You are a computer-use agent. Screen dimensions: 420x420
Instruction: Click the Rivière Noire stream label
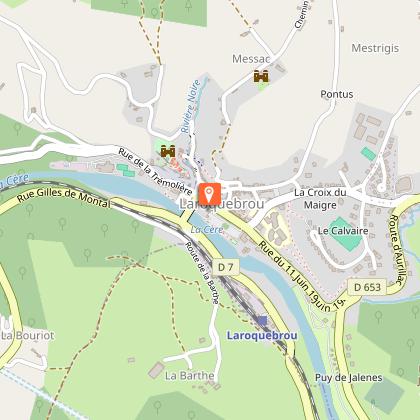(191, 107)
